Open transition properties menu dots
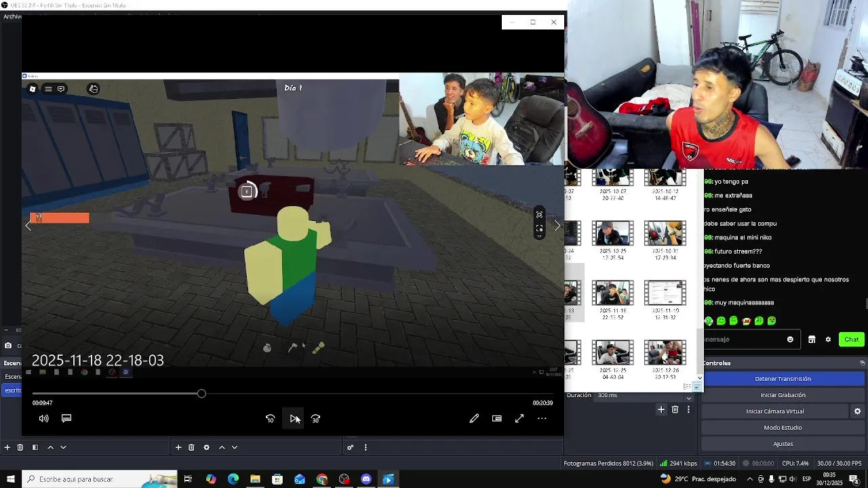Image resolution: width=868 pixels, height=488 pixels. 688,409
